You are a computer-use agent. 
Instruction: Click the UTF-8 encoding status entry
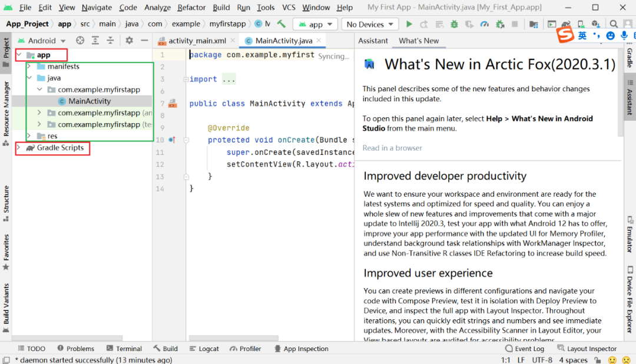[x=542, y=360]
